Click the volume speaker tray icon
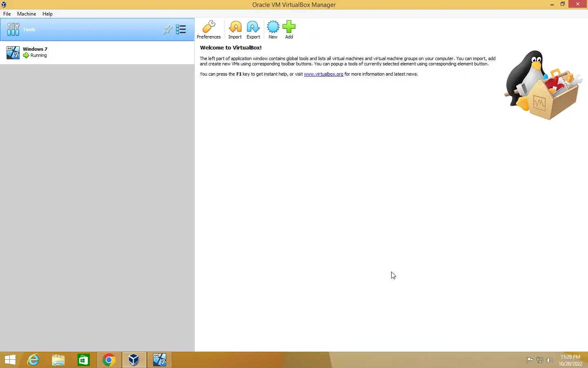 point(550,360)
